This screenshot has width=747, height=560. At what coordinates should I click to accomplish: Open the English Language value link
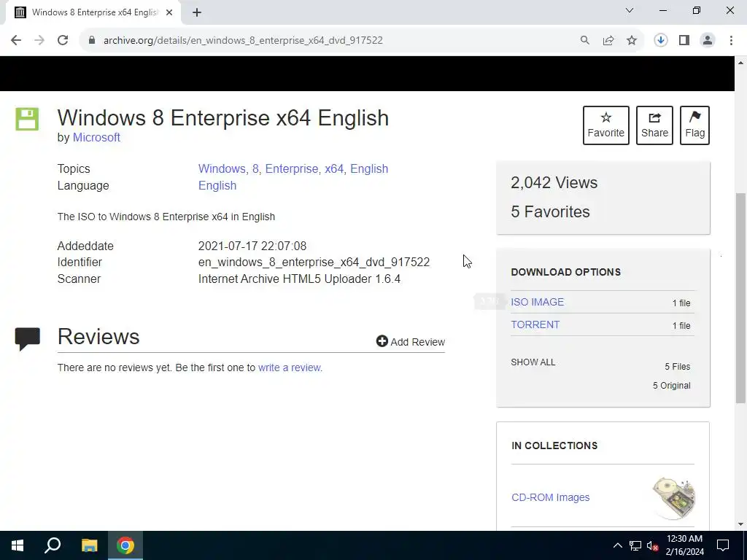[217, 185]
